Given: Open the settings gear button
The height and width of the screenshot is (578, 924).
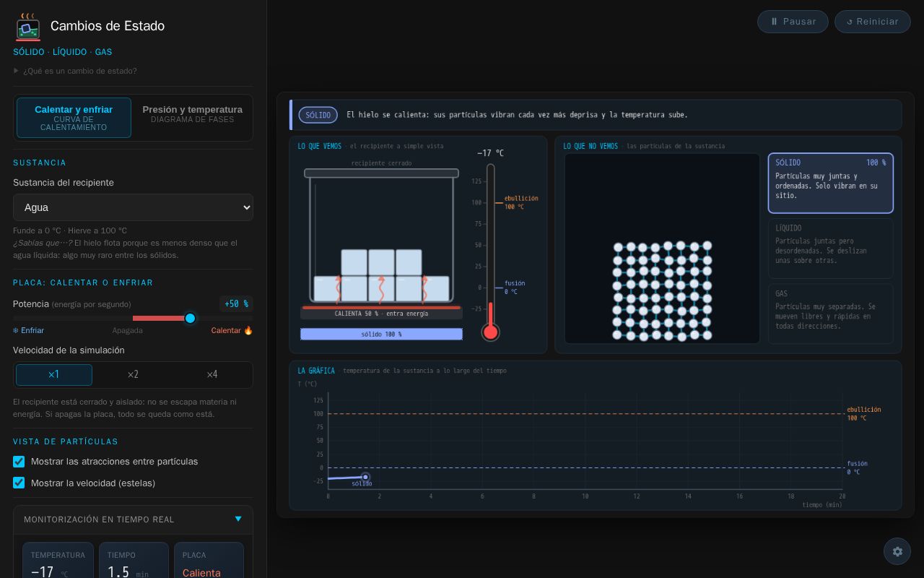Looking at the screenshot, I should [x=897, y=551].
